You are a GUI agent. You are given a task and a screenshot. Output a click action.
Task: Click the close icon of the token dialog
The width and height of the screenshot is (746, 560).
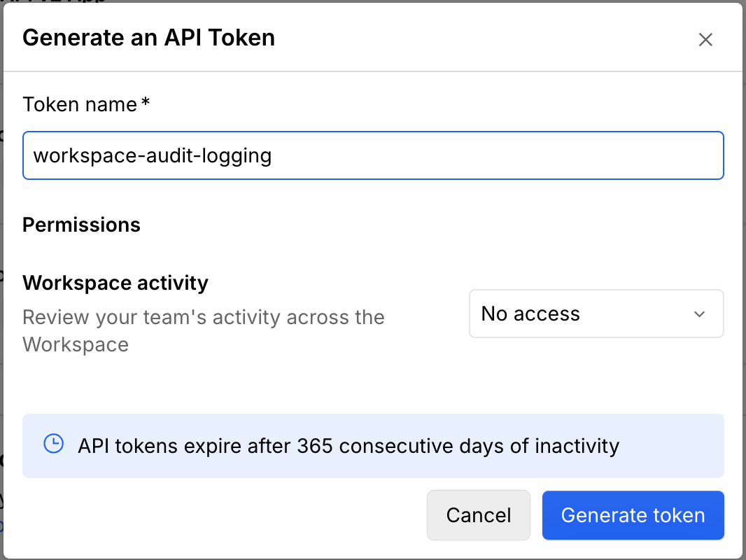pos(705,40)
